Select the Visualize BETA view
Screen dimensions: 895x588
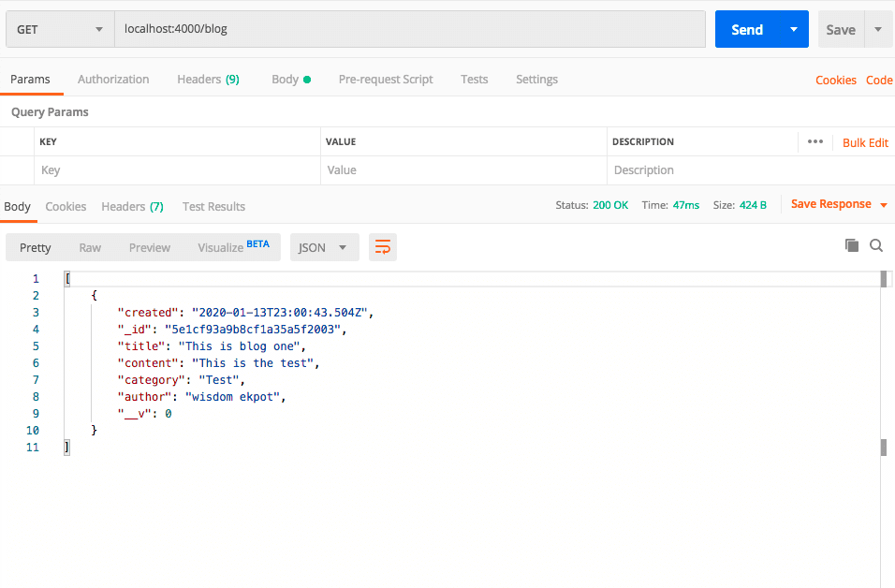pos(233,247)
